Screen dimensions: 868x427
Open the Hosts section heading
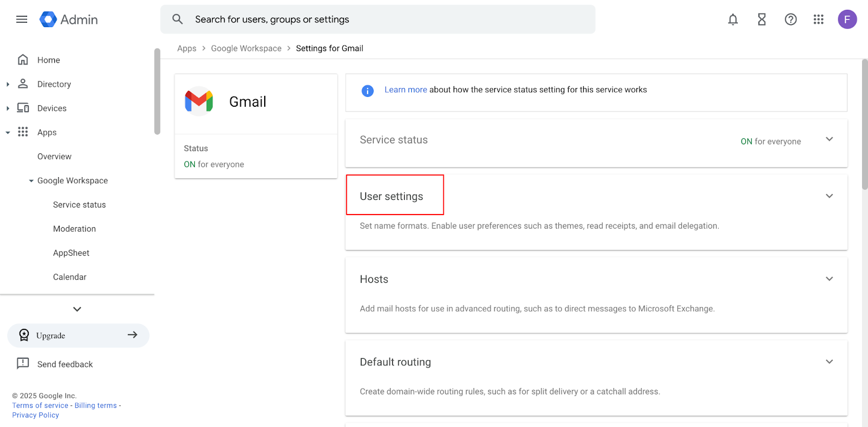point(374,279)
